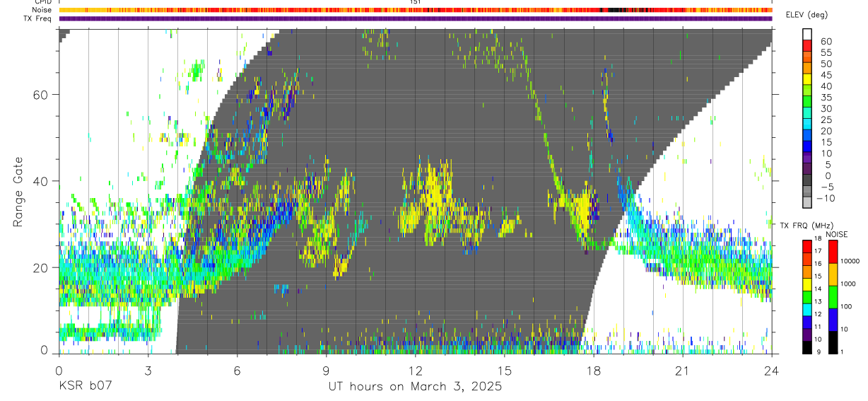The image size is (868, 401).
Task: Click the '18' tick on the UT hours axis
Action: click(x=594, y=370)
